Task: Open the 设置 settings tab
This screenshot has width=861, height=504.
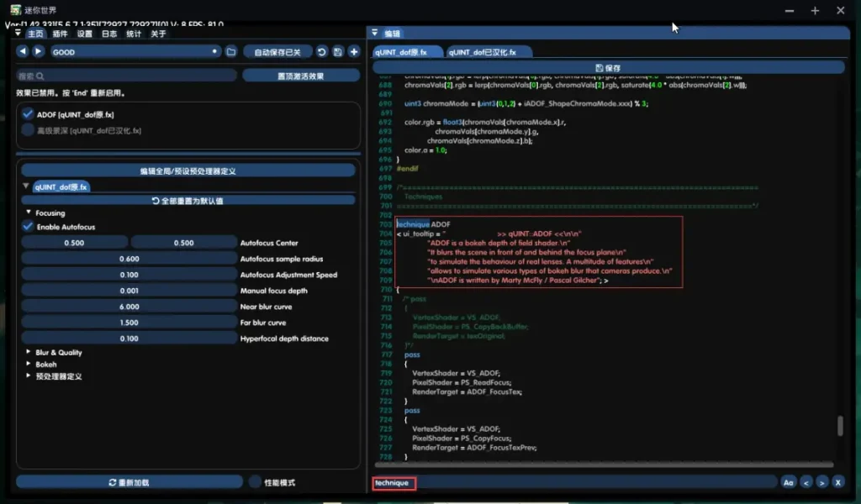Action: [85, 34]
